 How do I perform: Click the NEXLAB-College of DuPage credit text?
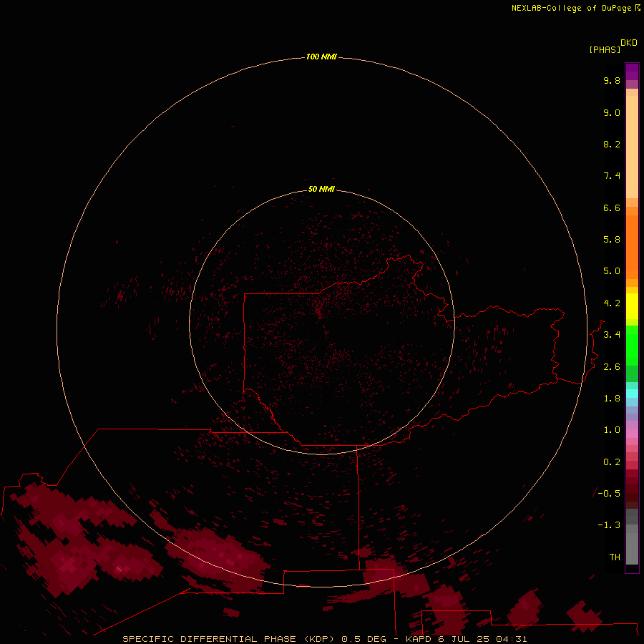point(571,8)
